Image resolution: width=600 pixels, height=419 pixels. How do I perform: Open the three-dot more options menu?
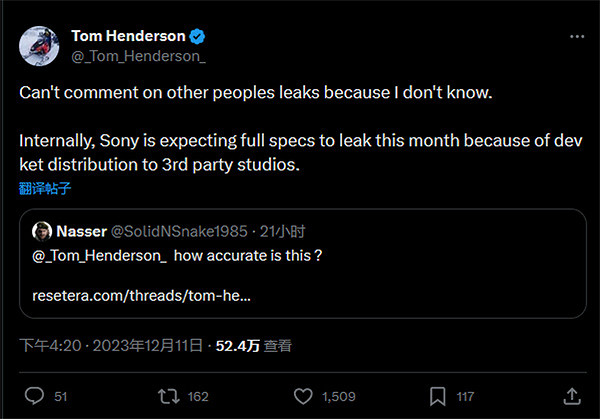[576, 36]
